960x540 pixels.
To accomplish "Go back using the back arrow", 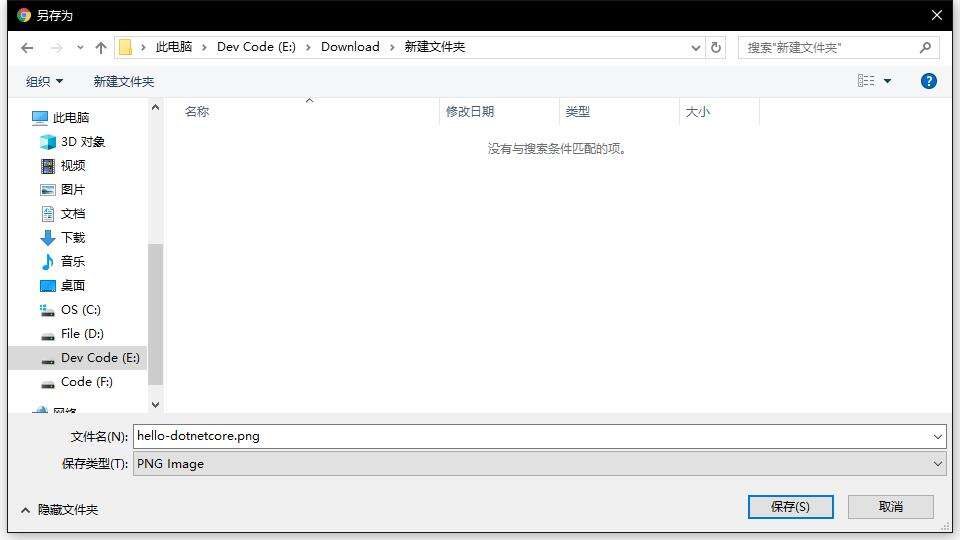I will tap(27, 48).
